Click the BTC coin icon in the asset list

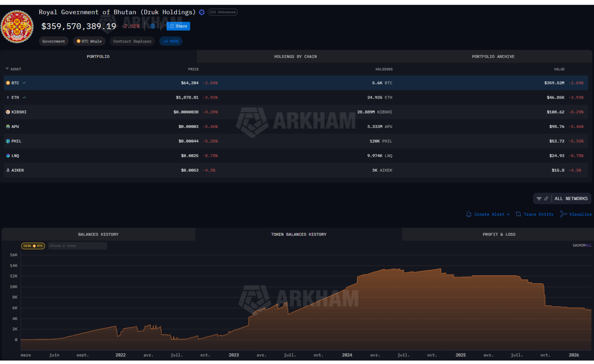tap(7, 83)
